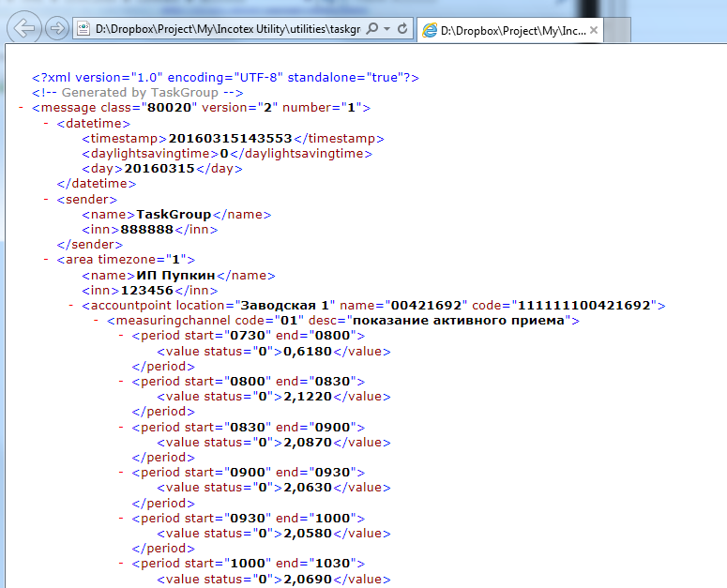Click the Generated by TaskGroup comment
Viewport: 727px width, 588px height.
[138, 93]
